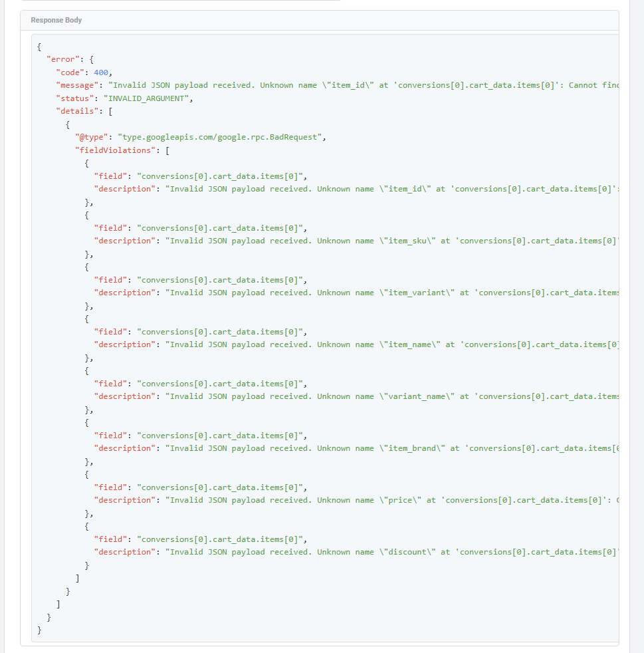Click the top-level "message" key

click(77, 85)
